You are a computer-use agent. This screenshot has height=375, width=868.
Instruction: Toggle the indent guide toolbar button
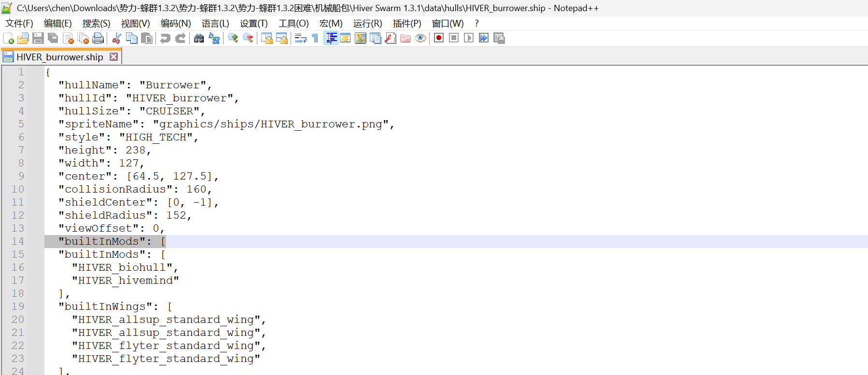(x=331, y=38)
